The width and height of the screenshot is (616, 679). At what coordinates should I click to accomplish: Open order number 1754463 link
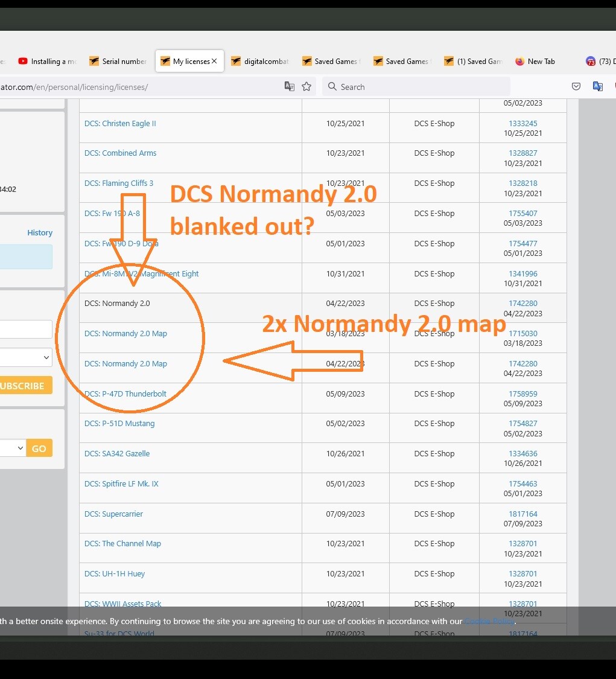point(523,483)
